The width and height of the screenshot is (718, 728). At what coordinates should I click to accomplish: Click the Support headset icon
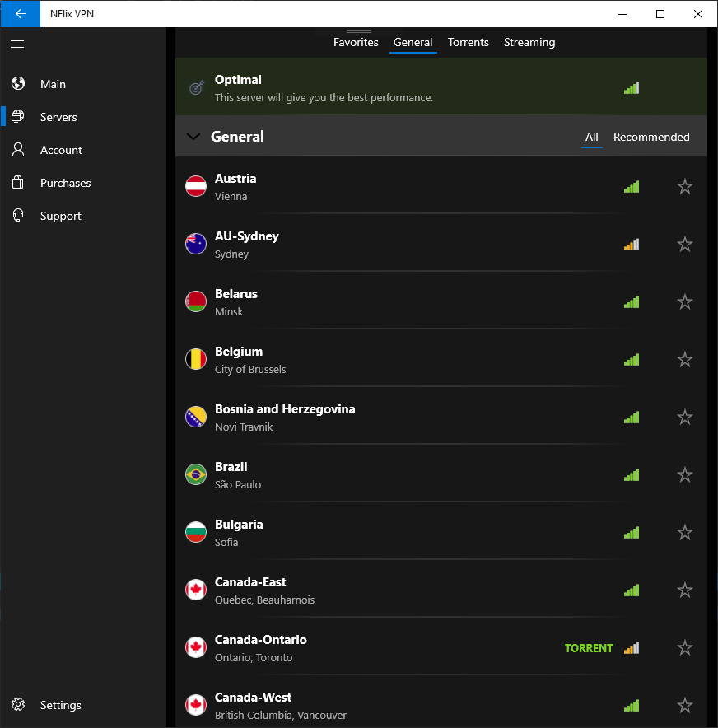coord(19,216)
